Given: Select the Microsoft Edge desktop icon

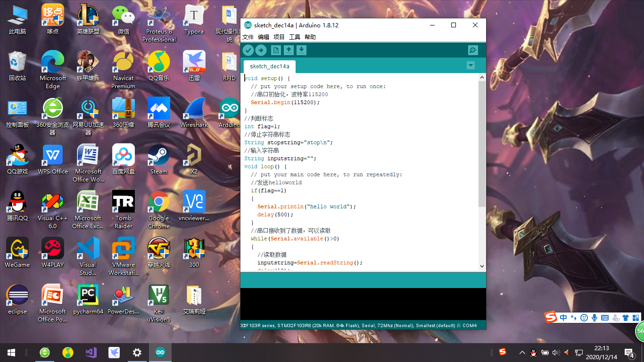Looking at the screenshot, I should tap(53, 70).
